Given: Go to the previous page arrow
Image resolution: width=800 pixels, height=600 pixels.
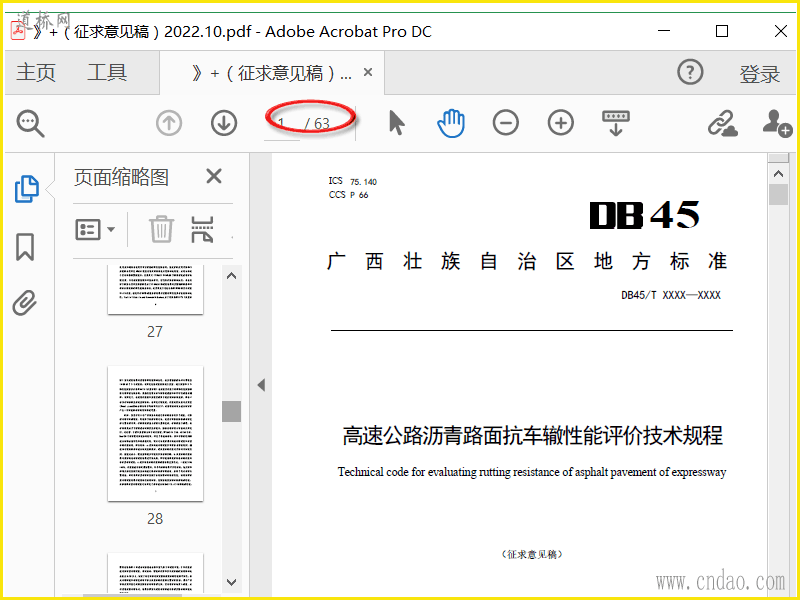Looking at the screenshot, I should tap(169, 123).
